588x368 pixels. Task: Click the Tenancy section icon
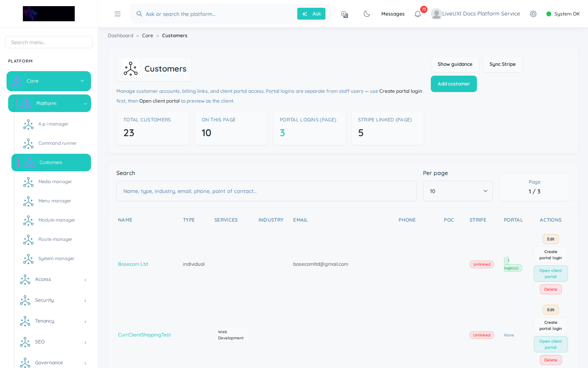point(25,321)
